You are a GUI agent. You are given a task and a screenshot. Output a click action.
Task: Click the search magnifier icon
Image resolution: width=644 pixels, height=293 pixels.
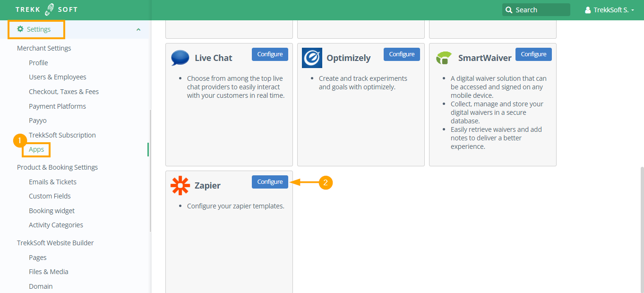click(x=509, y=10)
